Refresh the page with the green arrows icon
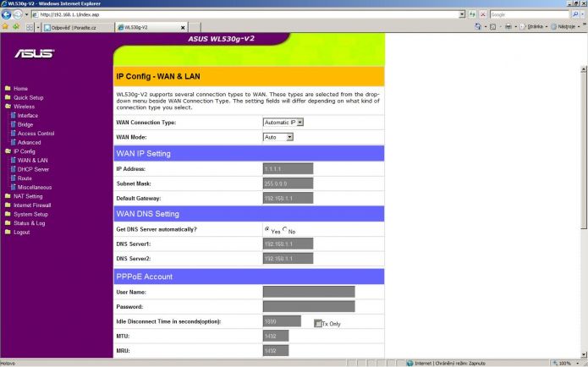Viewport: 588px width, 367px height. (x=472, y=14)
